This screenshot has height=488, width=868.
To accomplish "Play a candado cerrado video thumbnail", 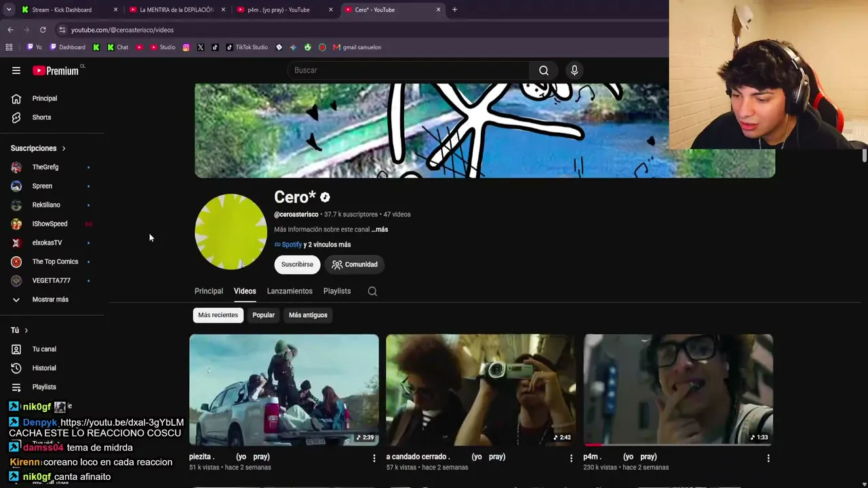I will pyautogui.click(x=481, y=390).
